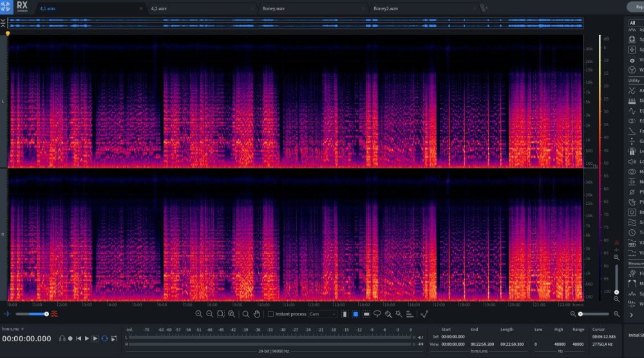Click the spectrogram view icon beside slider
This screenshot has height=358, width=644.
point(54,314)
